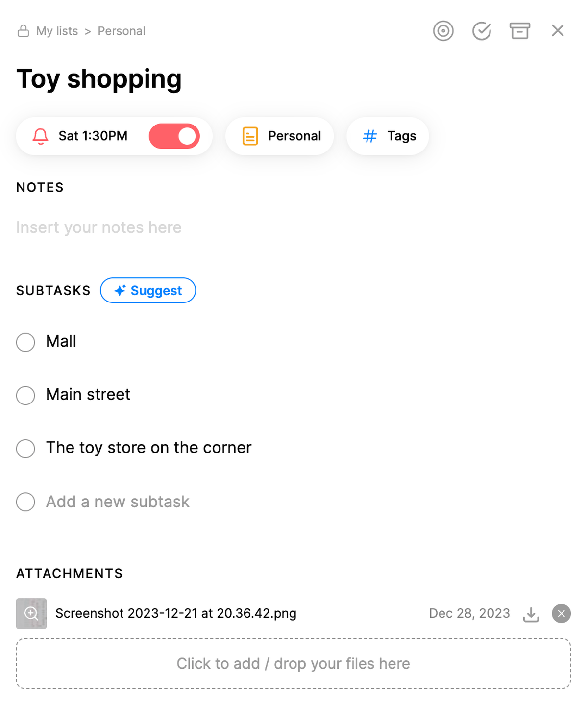Open the Tags picker

coord(388,136)
